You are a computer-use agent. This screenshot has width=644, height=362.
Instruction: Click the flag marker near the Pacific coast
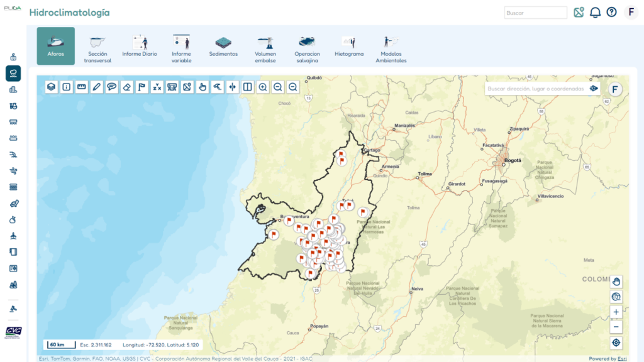[274, 235]
